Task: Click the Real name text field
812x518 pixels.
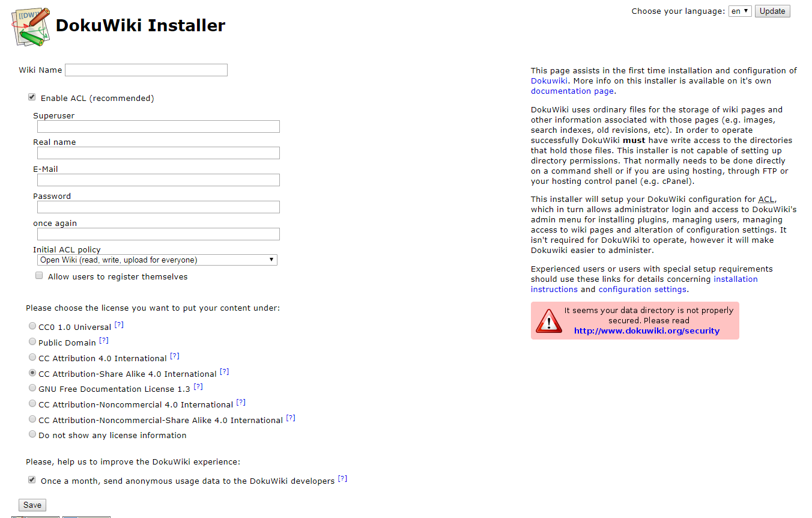Action: (x=159, y=153)
